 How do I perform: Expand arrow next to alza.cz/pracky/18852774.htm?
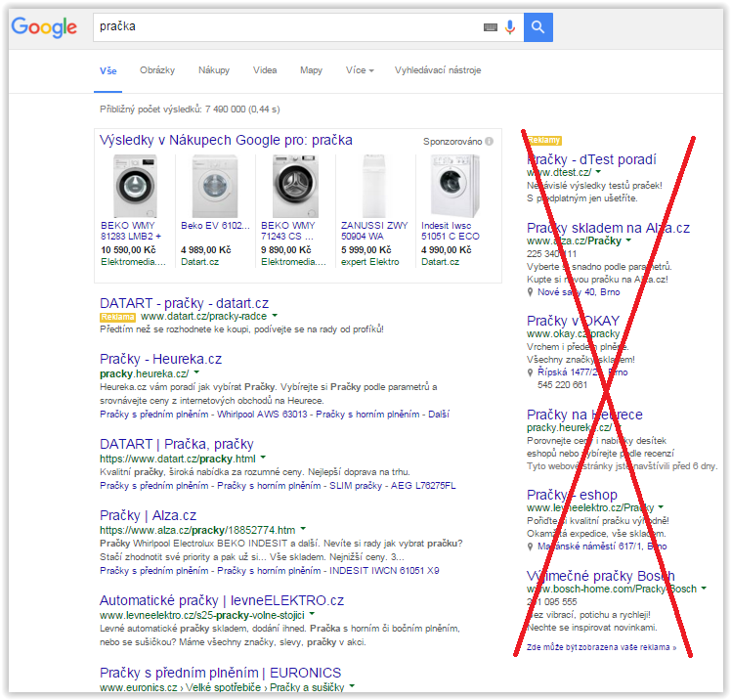tap(304, 528)
